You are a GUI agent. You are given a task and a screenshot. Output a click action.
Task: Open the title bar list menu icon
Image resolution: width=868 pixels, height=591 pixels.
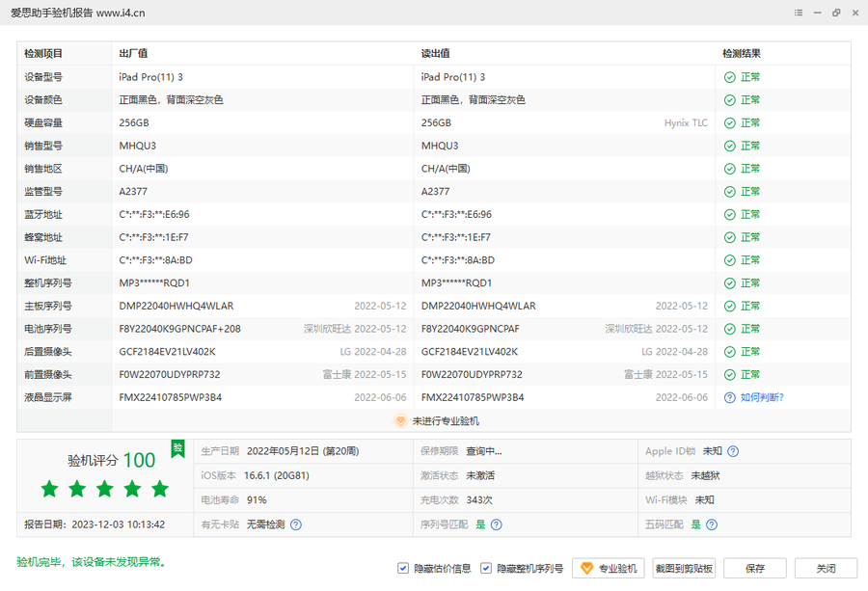pyautogui.click(x=799, y=13)
